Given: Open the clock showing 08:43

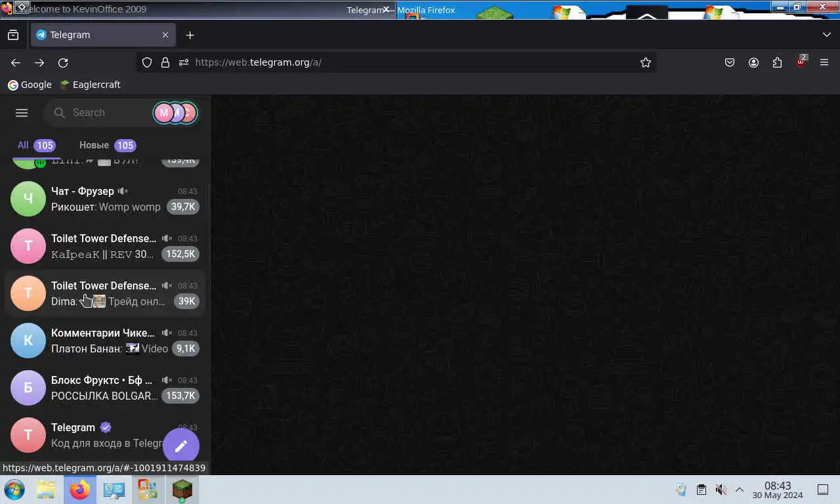Looking at the screenshot, I should (778, 490).
